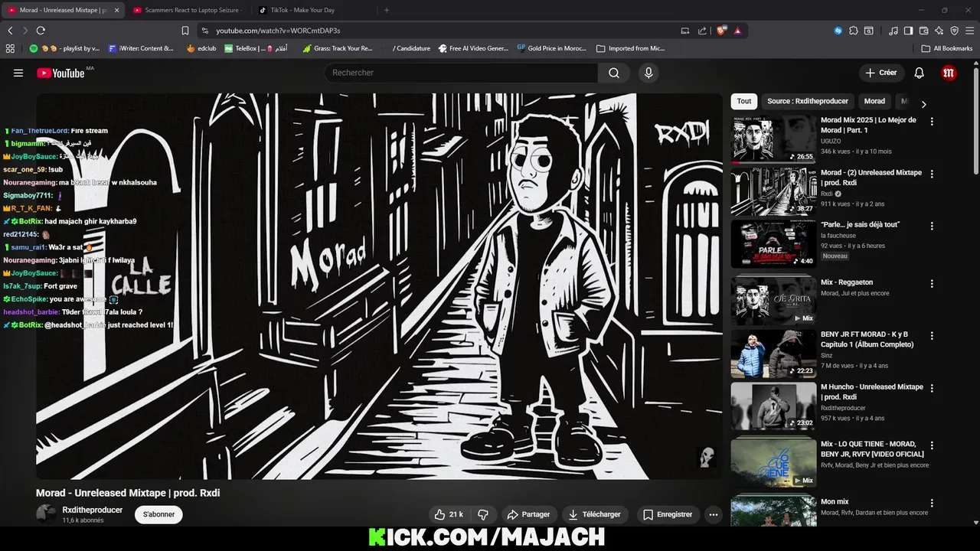The width and height of the screenshot is (980, 551).
Task: Open Morad Mix 2025 thumbnail
Action: tap(773, 139)
